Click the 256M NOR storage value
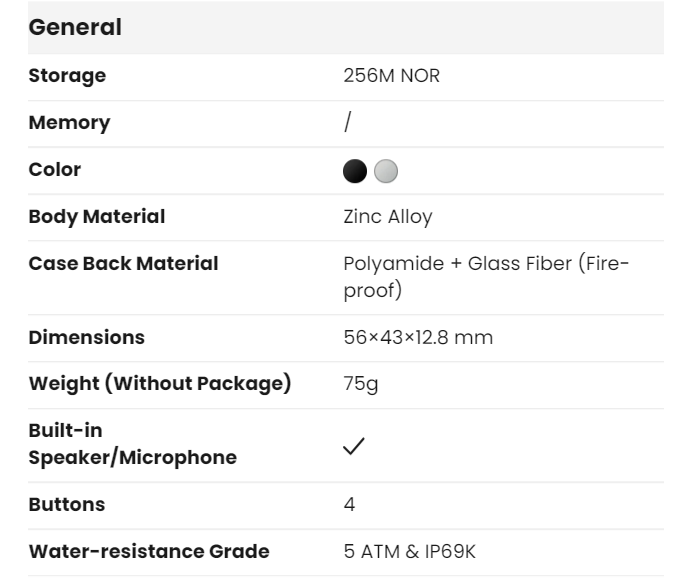 391,76
